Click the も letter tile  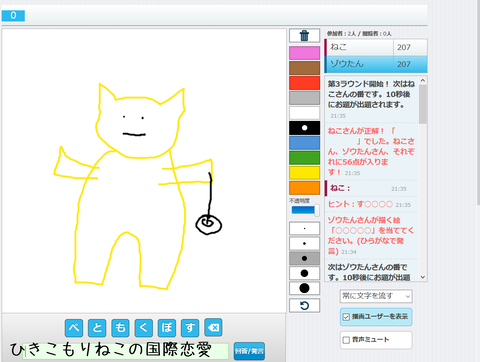[120, 328]
